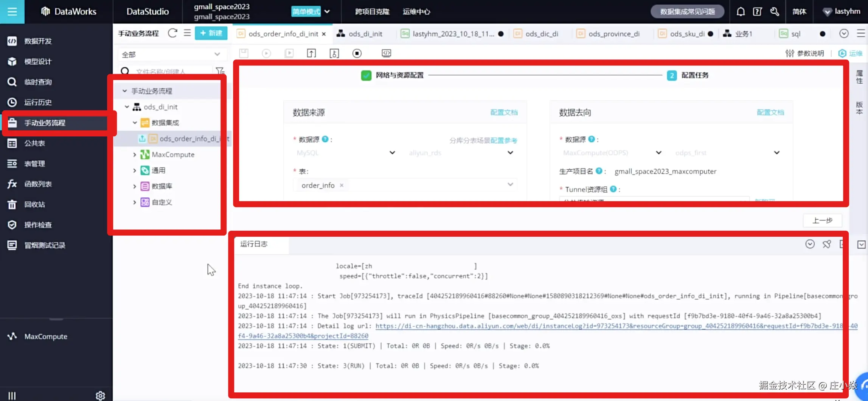The width and height of the screenshot is (868, 401).
Task: Click help icon next to source 数据源
Action: point(325,139)
